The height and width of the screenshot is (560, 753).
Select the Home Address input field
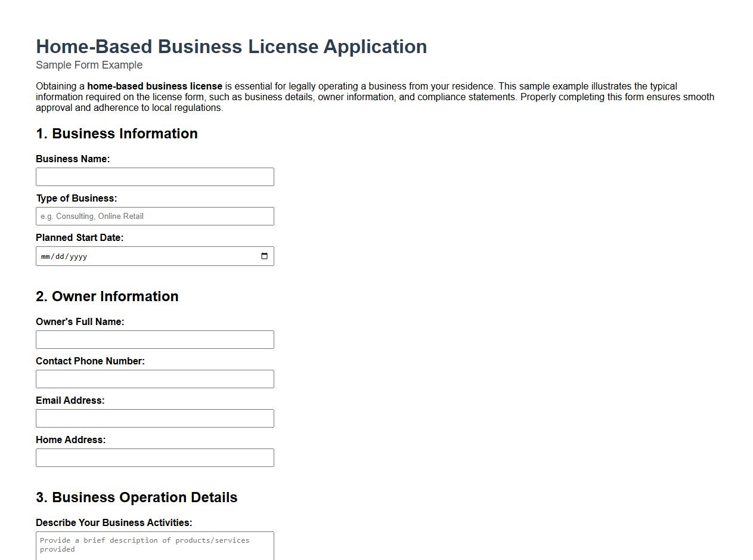tap(155, 457)
